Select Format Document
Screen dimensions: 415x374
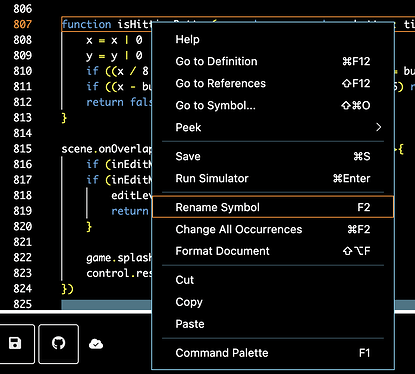(x=273, y=251)
